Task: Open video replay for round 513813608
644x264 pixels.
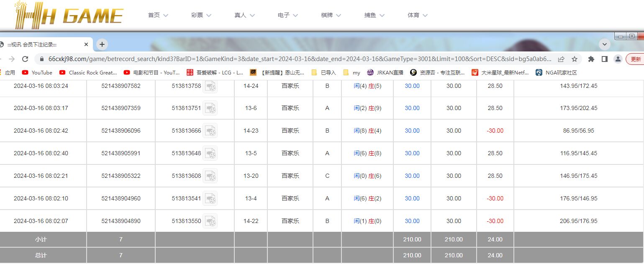Action: 210,176
